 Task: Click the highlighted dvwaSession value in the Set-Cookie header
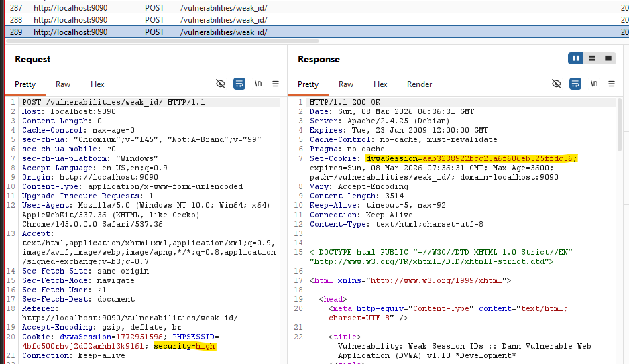click(x=471, y=158)
